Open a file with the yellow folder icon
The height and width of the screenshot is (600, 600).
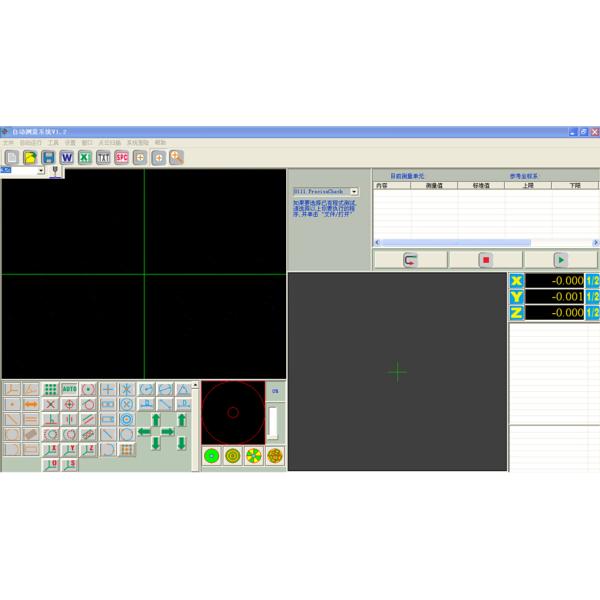[30, 157]
